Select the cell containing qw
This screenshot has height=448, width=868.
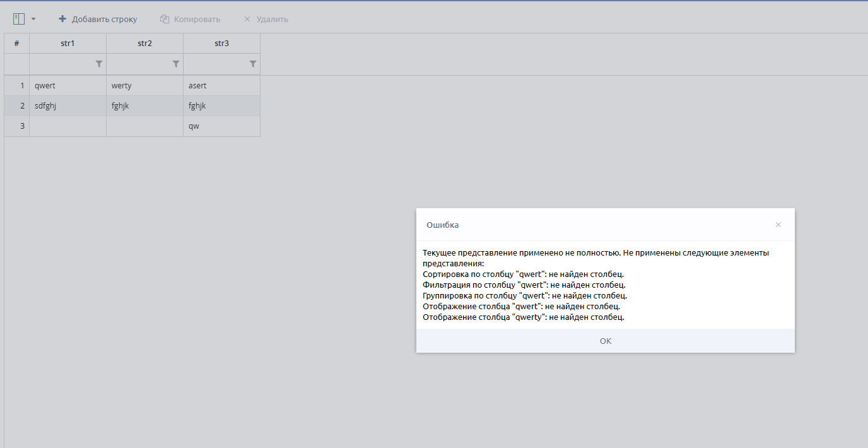point(221,126)
